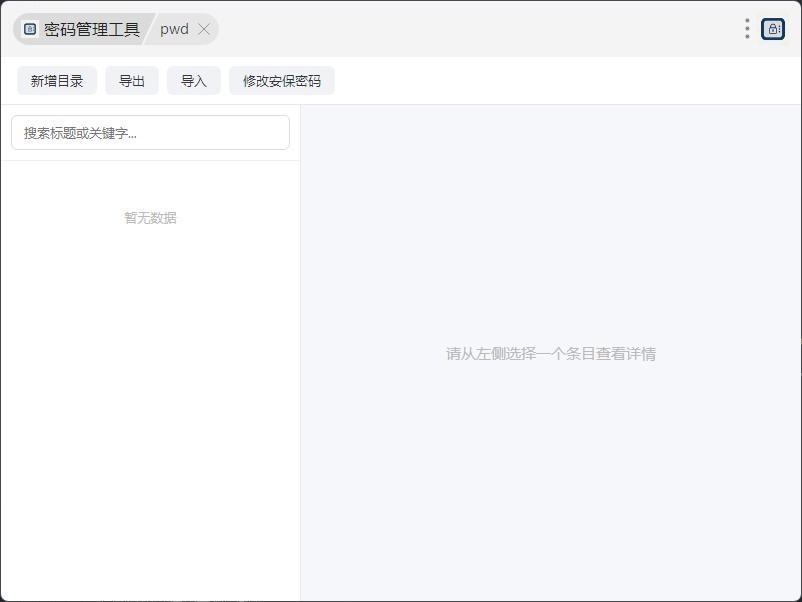This screenshot has width=802, height=602.
Task: Click the lock icon at top right
Action: (x=773, y=29)
